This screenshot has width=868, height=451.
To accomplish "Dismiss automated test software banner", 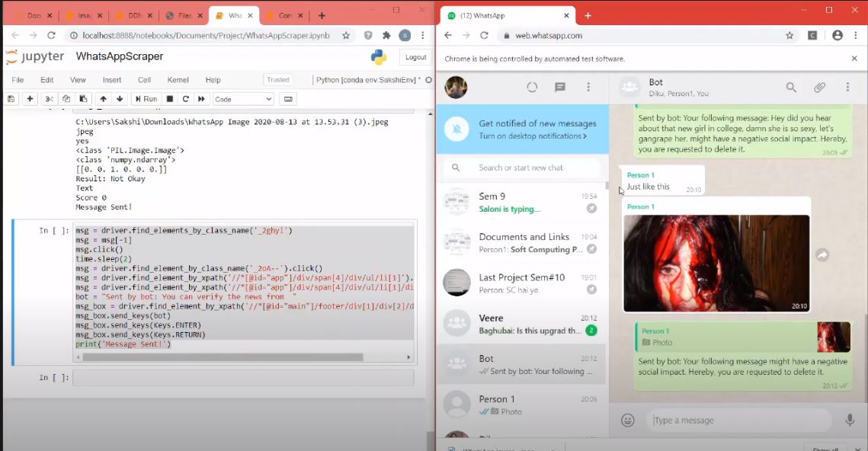I will (854, 59).
